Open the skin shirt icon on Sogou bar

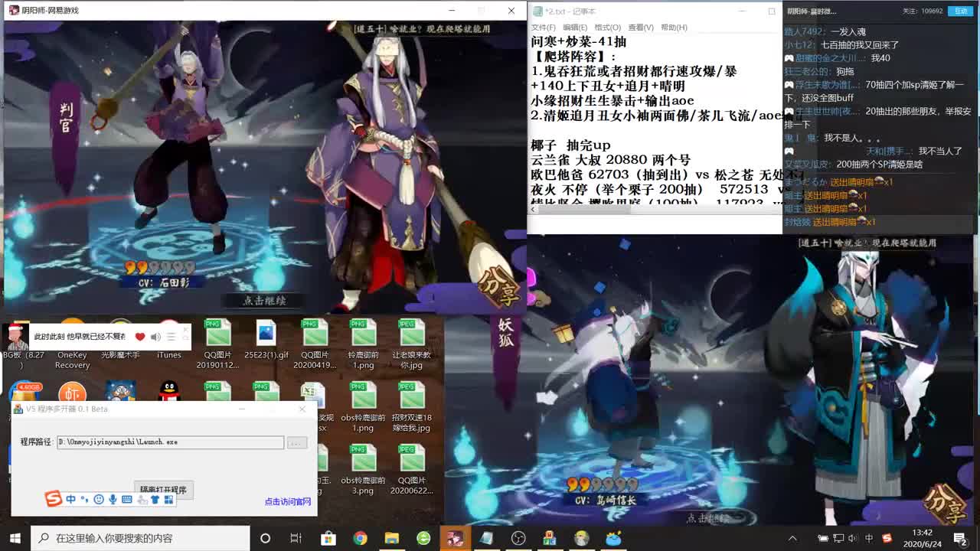(155, 500)
